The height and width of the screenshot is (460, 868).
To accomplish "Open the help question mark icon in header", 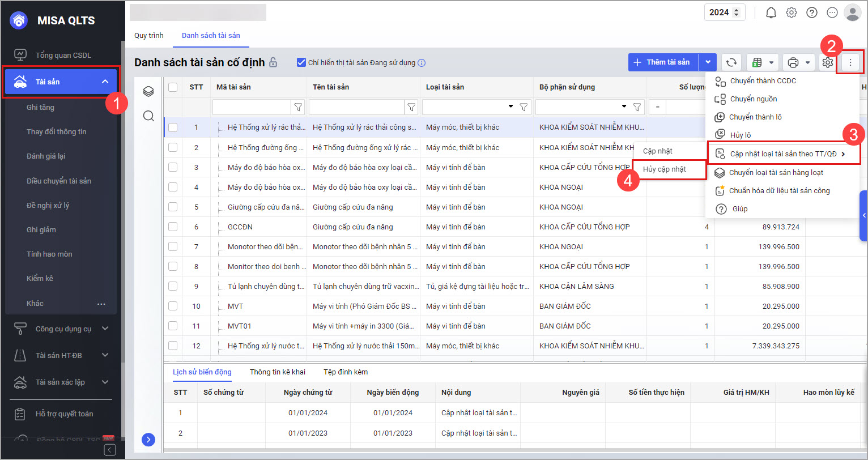I will 812,12.
